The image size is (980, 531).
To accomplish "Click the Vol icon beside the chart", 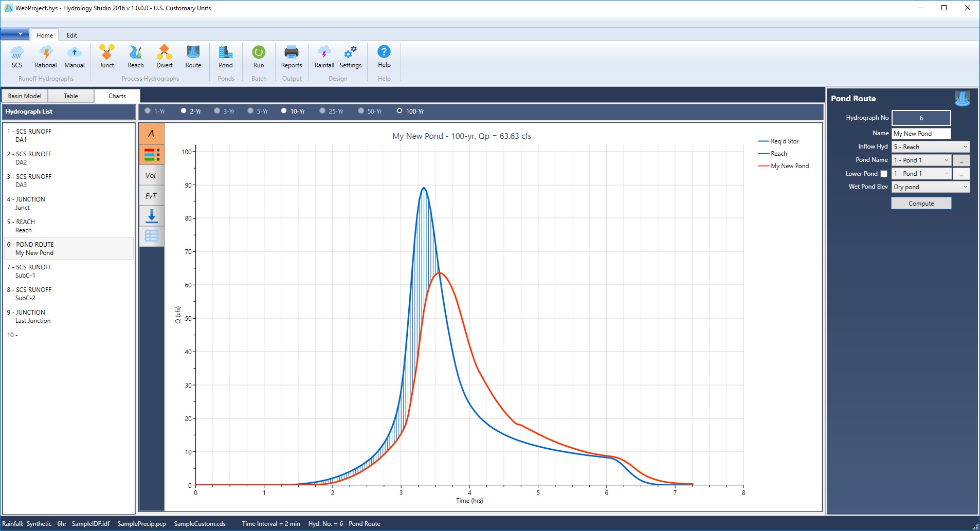I will tap(152, 175).
